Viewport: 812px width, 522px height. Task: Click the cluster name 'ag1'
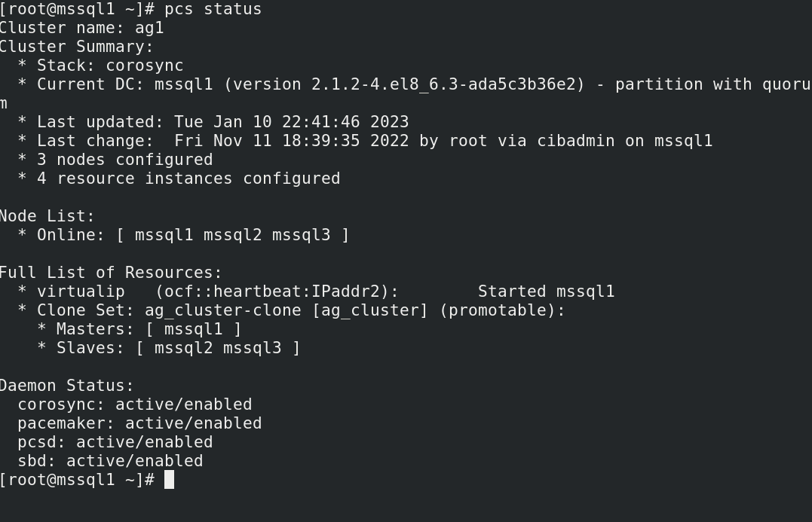point(150,28)
